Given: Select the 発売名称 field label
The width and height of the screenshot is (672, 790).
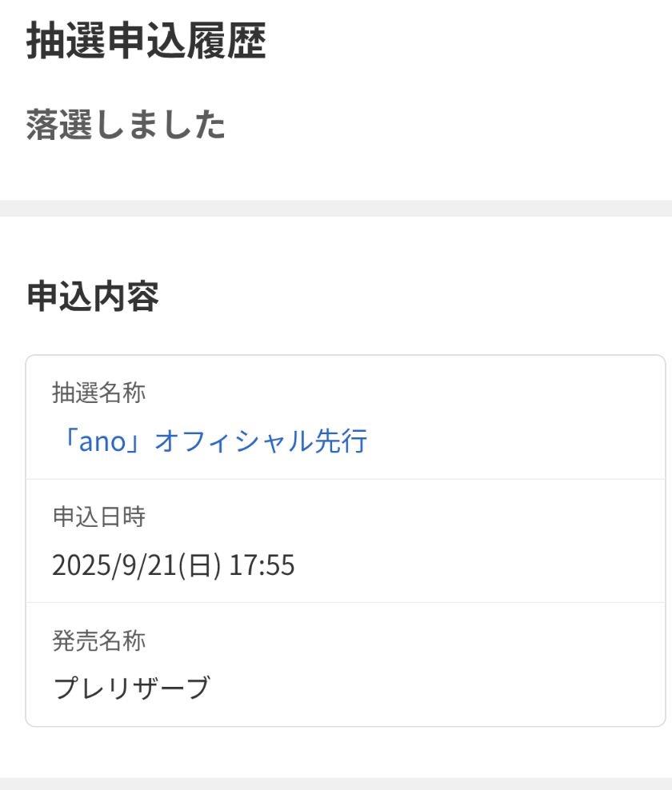Looking at the screenshot, I should 98,640.
